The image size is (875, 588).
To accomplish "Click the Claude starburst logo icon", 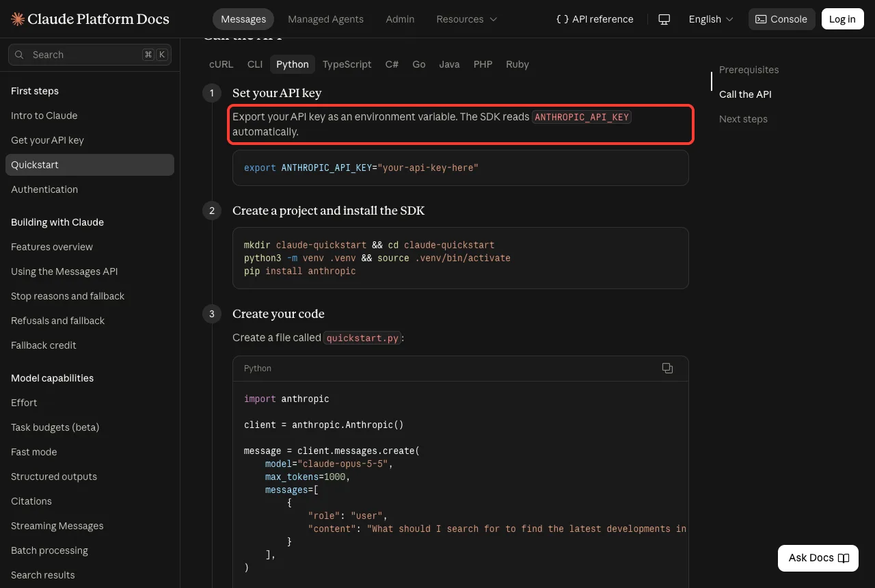I will pyautogui.click(x=18, y=19).
